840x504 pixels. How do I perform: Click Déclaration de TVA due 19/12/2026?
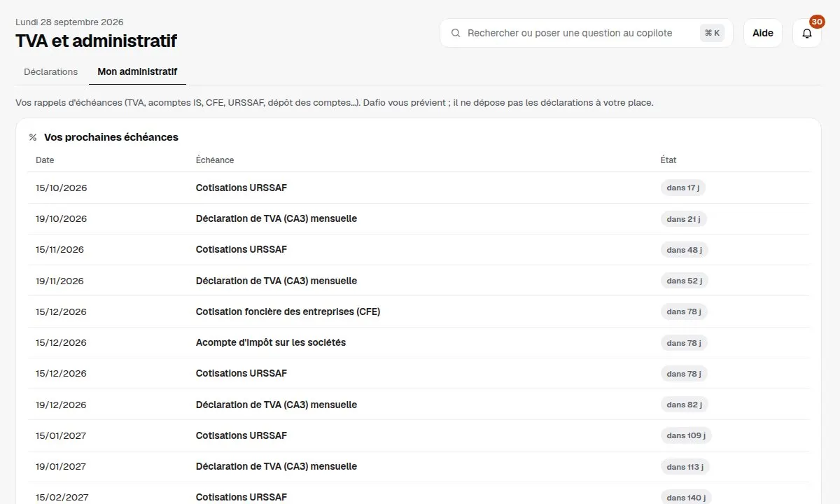[276, 405]
